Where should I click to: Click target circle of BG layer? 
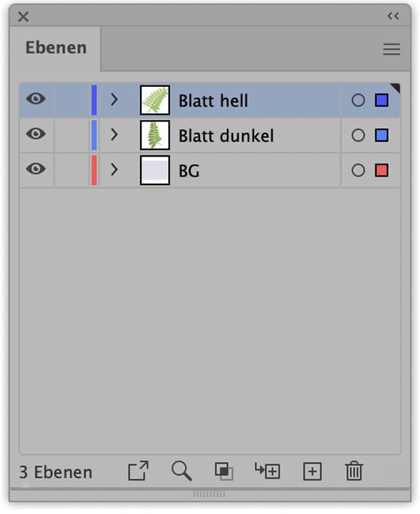coord(358,171)
